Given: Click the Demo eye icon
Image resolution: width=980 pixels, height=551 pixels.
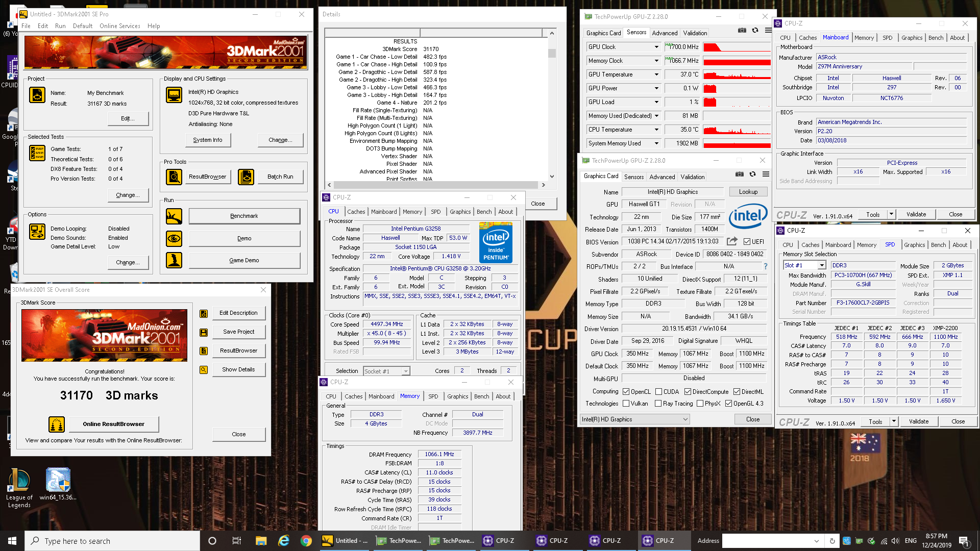Looking at the screenshot, I should click(174, 238).
